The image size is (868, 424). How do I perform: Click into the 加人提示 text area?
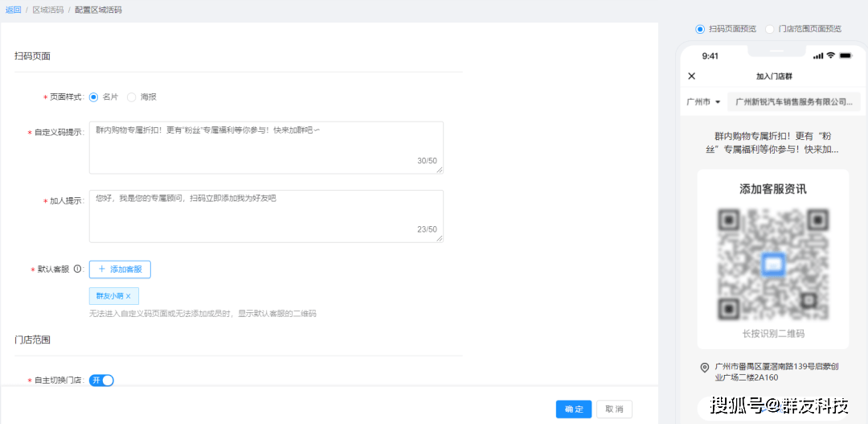pos(266,216)
